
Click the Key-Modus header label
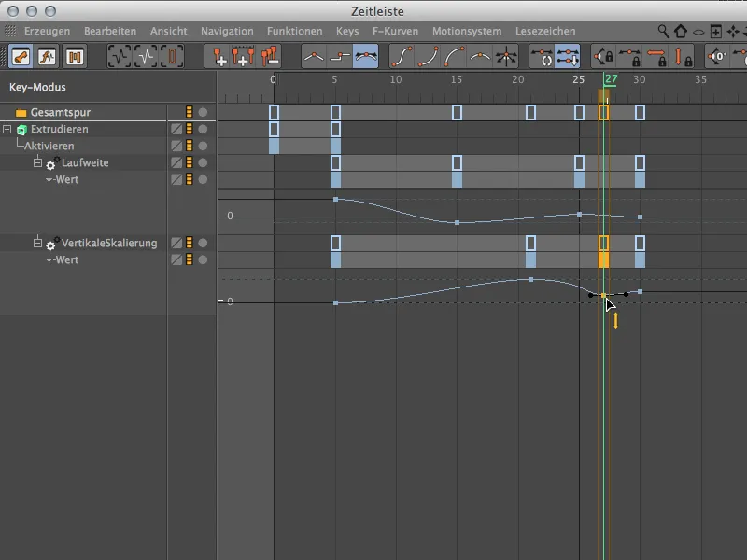37,87
